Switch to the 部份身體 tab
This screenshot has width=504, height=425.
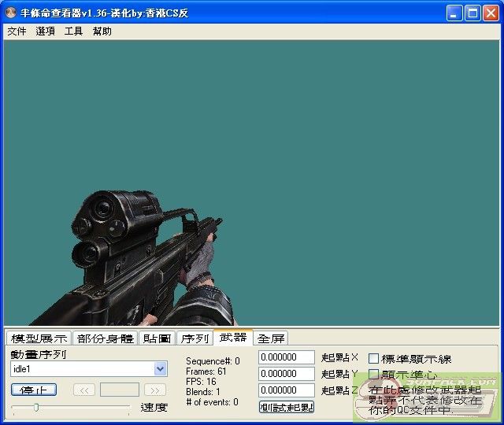tap(106, 338)
